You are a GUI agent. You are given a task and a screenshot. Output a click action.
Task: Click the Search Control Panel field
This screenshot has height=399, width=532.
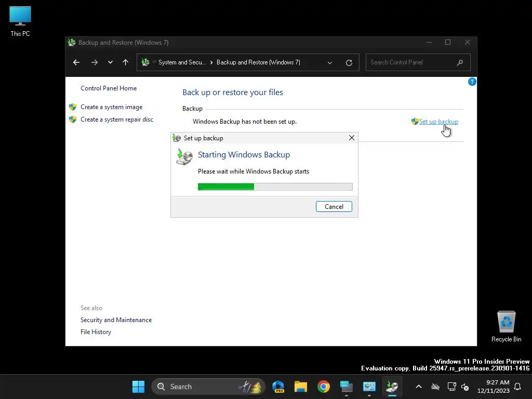pos(418,62)
